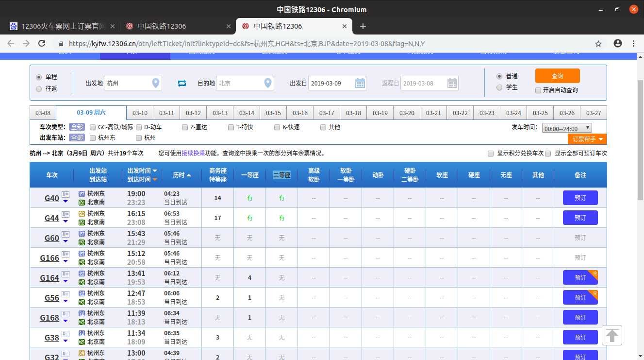Expand G56 stop details triangle
Viewport: 644px width, 360px height.
click(66, 302)
